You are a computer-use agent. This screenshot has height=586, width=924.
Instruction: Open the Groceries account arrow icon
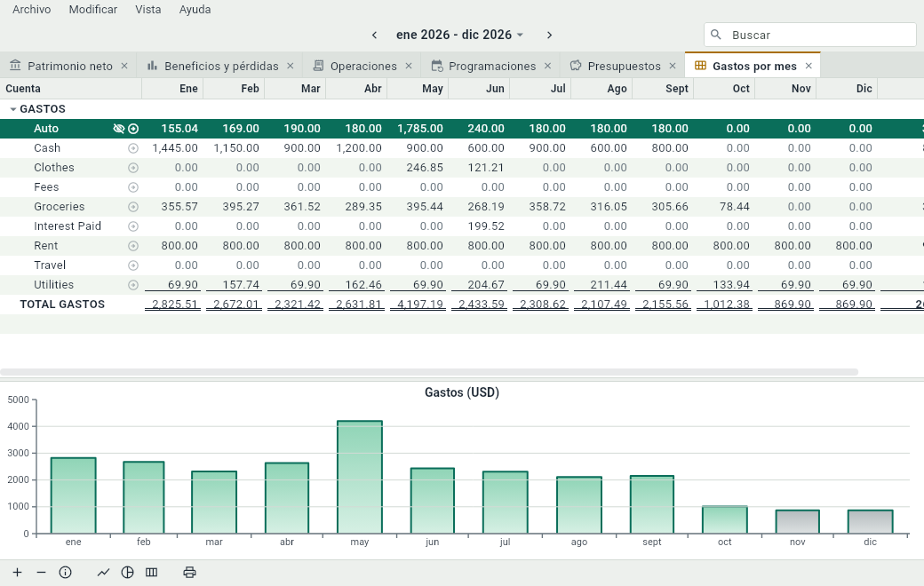(x=133, y=207)
